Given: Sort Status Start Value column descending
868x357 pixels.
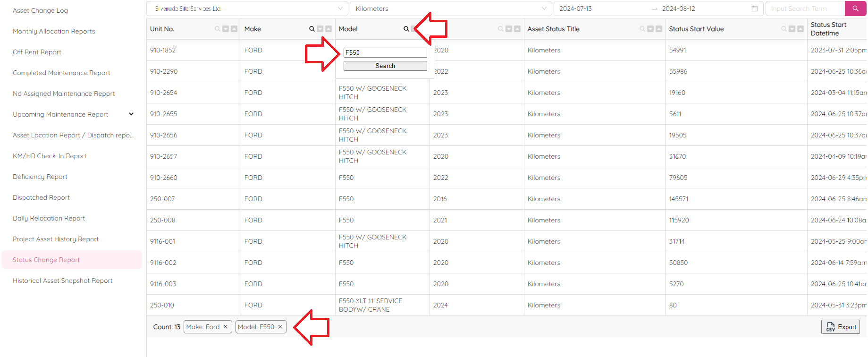Looking at the screenshot, I should [x=792, y=29].
